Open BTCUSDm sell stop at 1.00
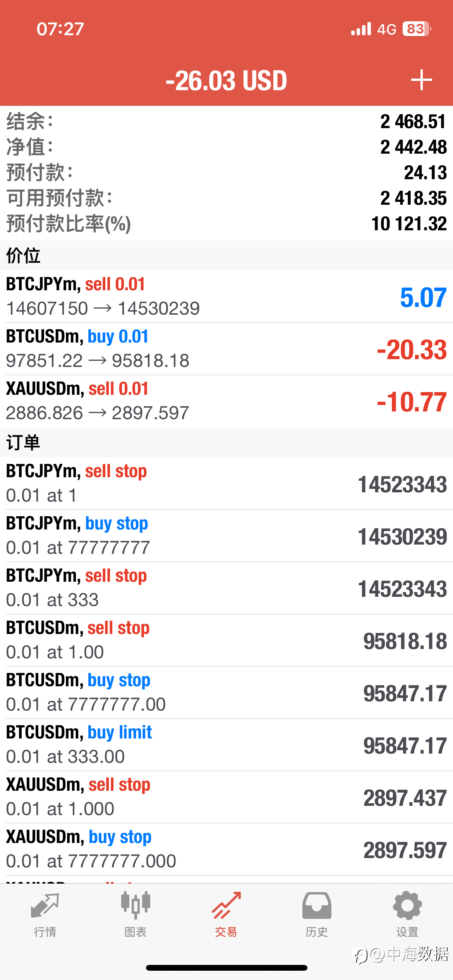 [x=226, y=640]
